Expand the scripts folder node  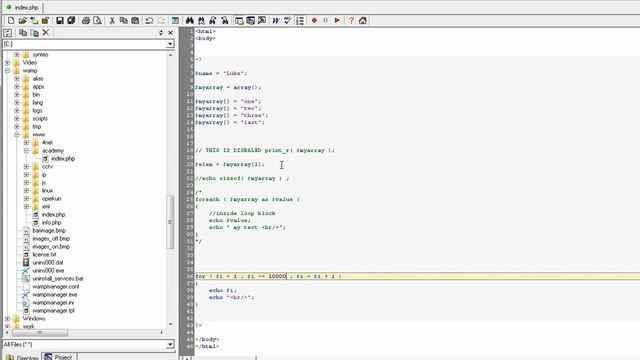pos(17,118)
